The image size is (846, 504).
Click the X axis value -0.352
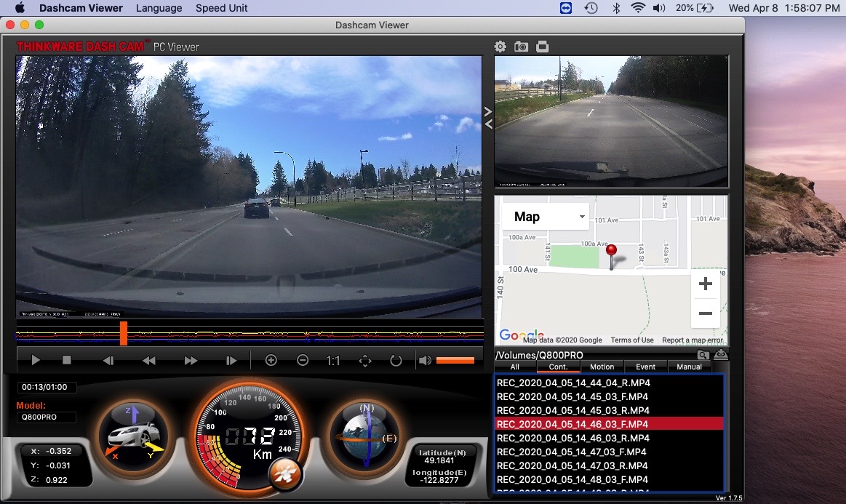point(59,451)
